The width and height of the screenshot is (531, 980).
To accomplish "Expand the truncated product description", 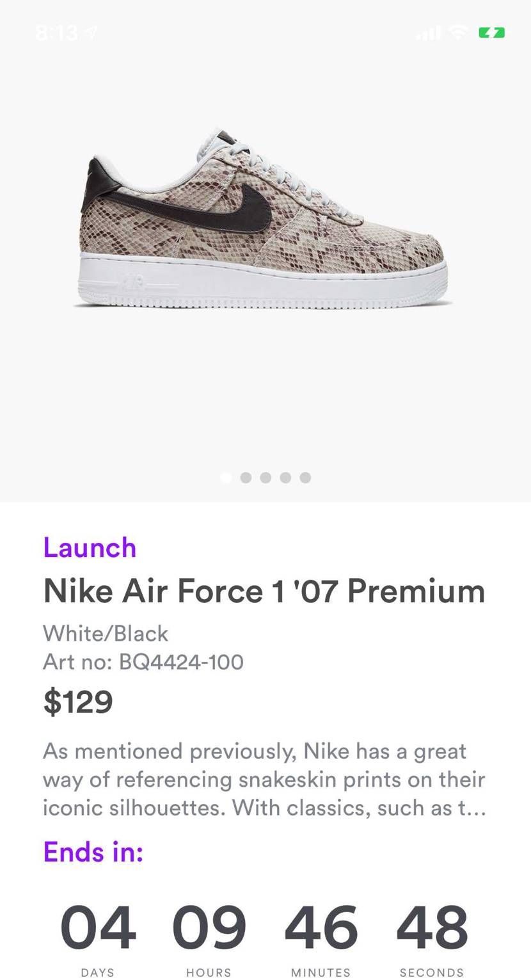I will [x=264, y=780].
